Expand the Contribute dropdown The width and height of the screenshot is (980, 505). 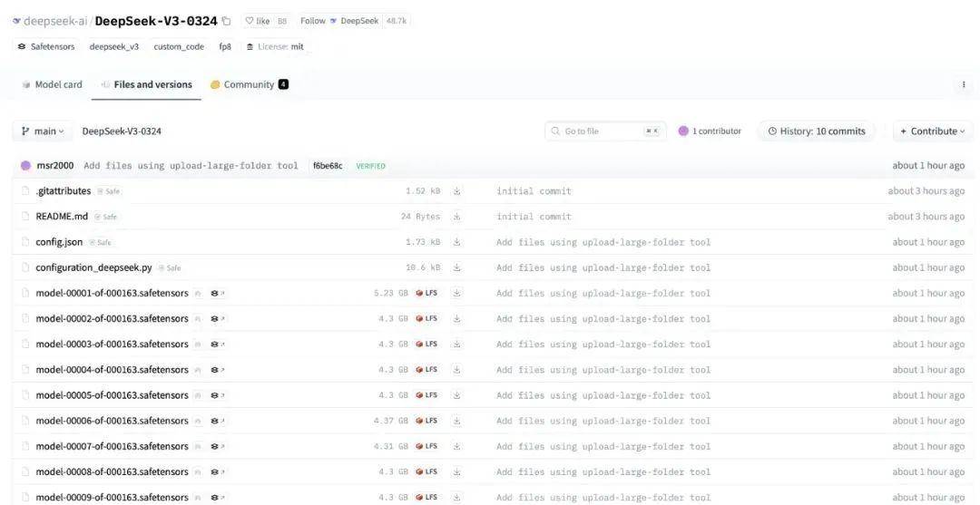933,131
